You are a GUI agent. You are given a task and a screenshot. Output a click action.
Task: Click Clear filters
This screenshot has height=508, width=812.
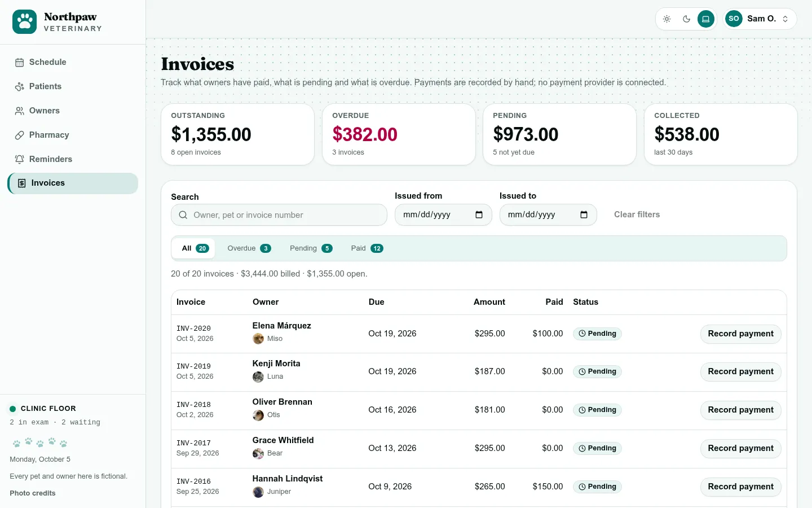click(x=637, y=214)
